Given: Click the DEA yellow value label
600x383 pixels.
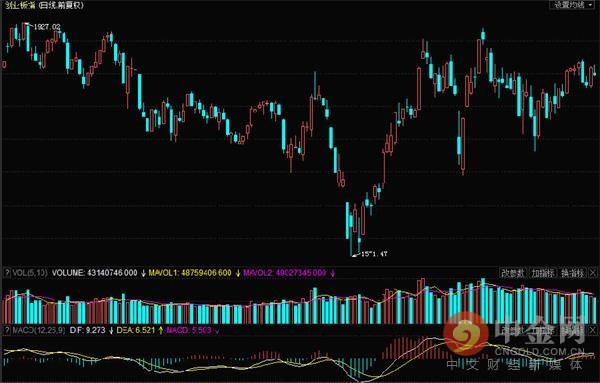Looking at the screenshot, I should [x=136, y=330].
